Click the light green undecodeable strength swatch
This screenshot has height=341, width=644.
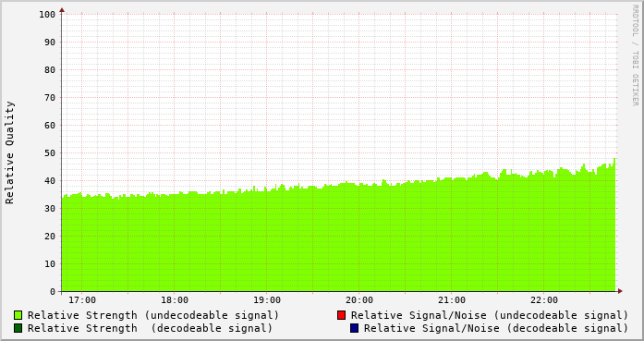click(x=18, y=315)
